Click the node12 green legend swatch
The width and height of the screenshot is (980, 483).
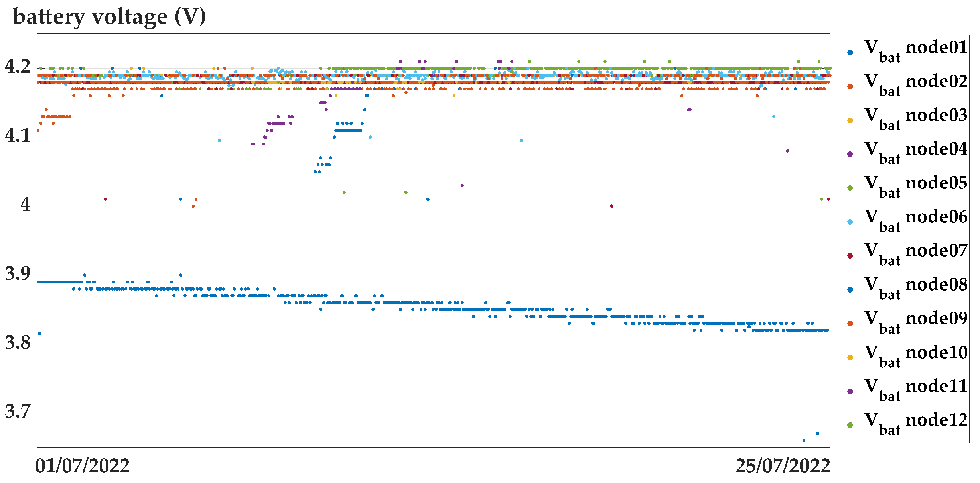pos(850,425)
